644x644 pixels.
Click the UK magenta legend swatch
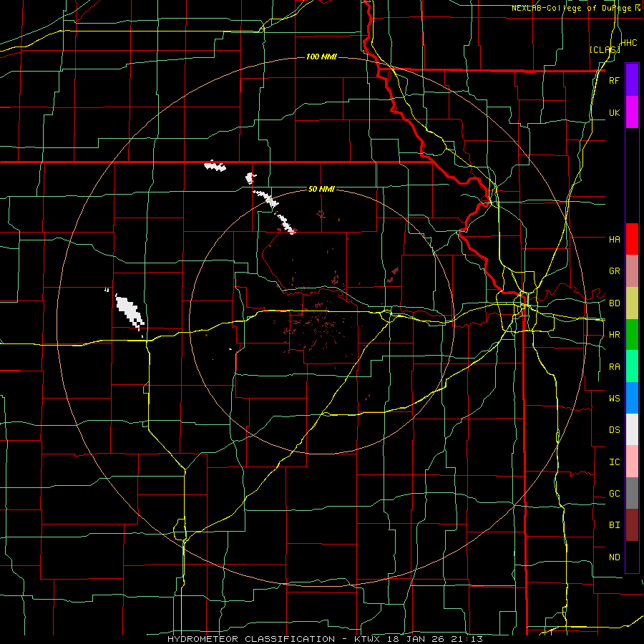(x=632, y=112)
